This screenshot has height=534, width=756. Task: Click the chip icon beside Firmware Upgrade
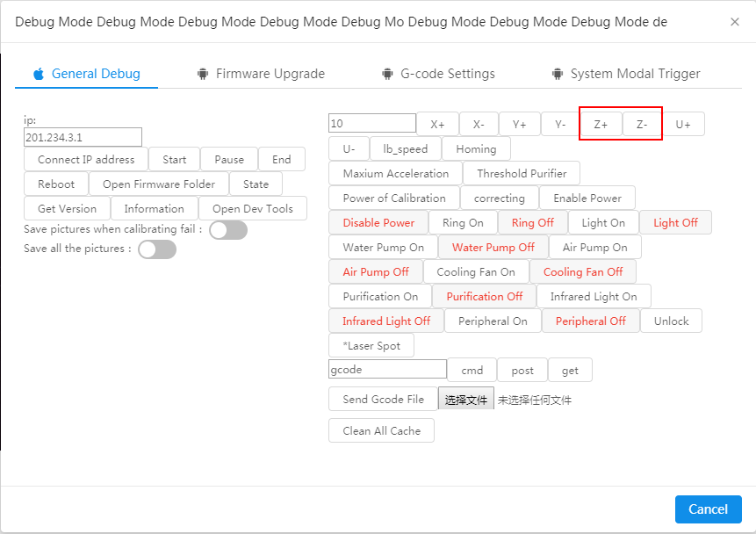(x=202, y=74)
